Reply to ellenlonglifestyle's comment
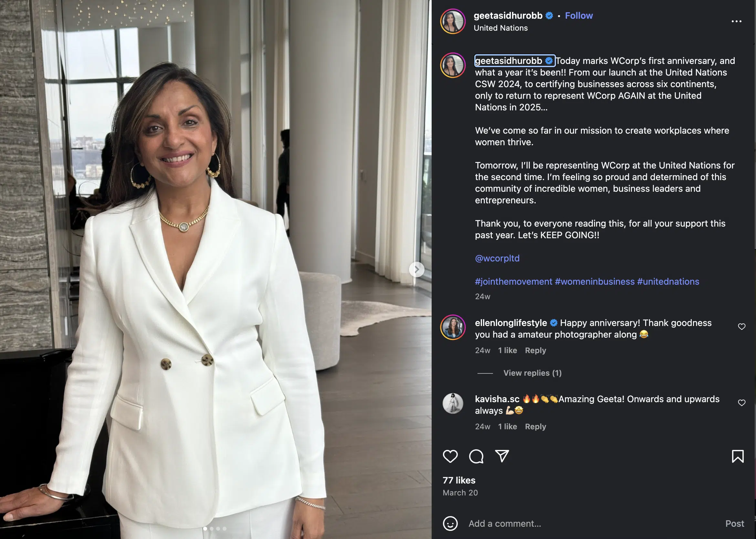756x539 pixels. click(x=535, y=351)
